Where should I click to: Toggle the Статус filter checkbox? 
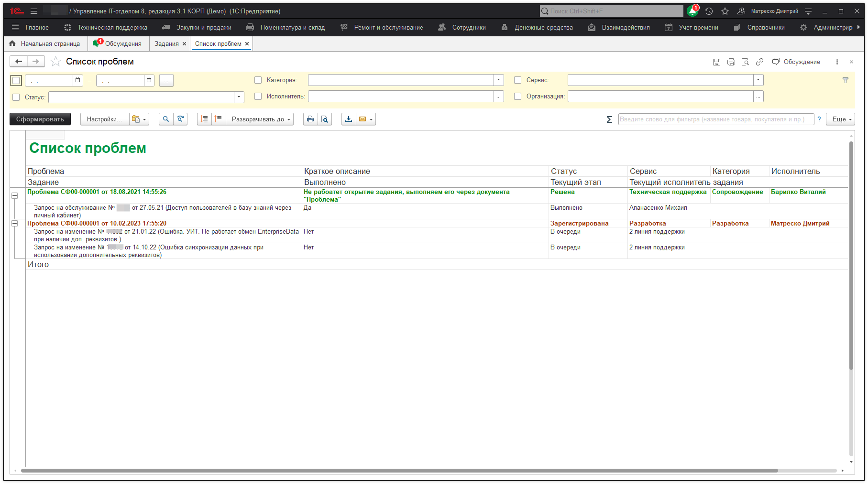click(x=16, y=97)
